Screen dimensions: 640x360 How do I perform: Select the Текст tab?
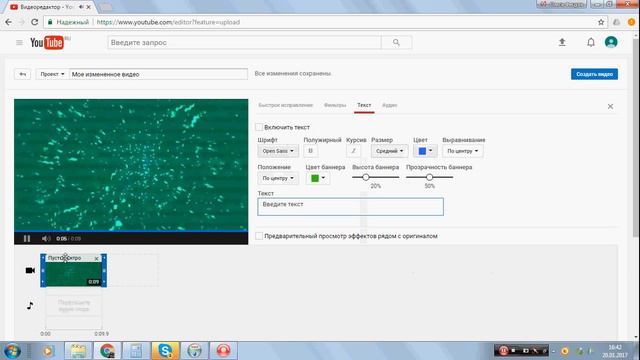[x=364, y=105]
